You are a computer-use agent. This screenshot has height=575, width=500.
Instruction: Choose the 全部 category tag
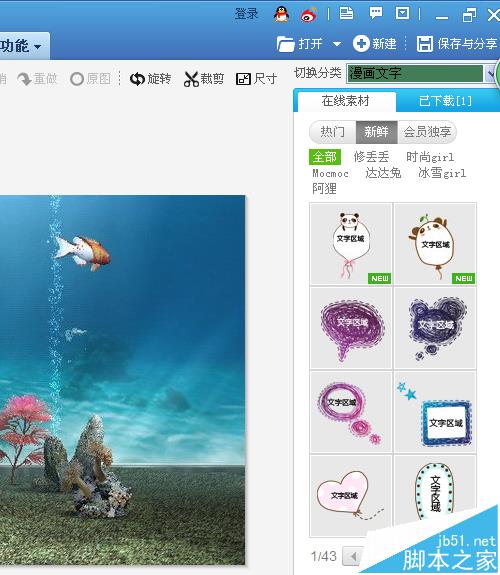pyautogui.click(x=325, y=157)
